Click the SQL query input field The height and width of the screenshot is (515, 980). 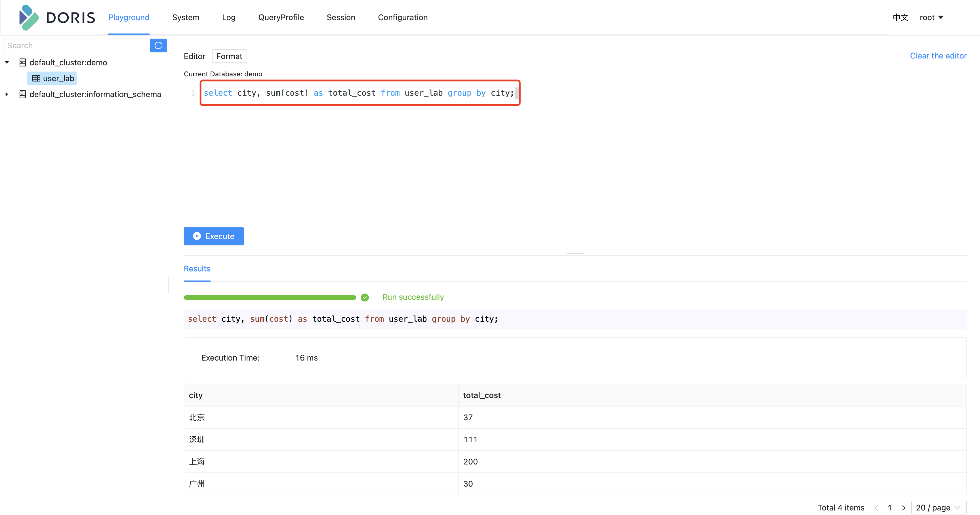(359, 93)
